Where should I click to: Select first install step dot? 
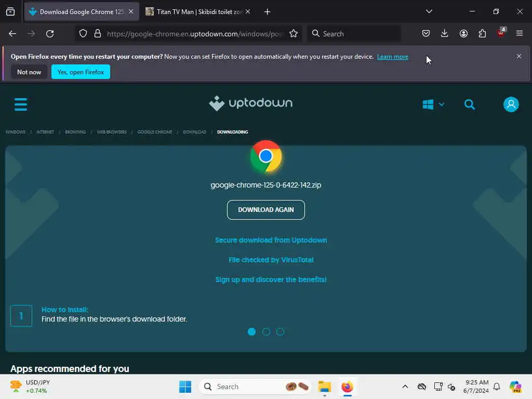point(252,331)
